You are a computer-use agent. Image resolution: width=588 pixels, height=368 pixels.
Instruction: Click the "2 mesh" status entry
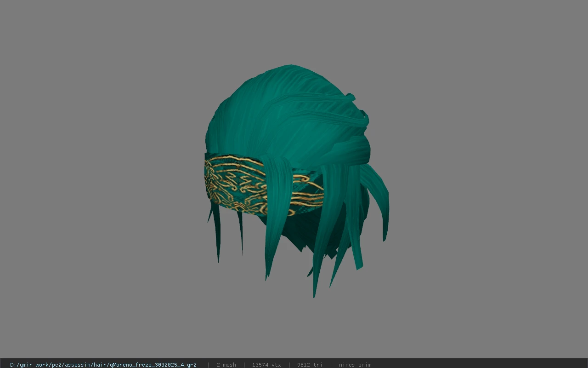226,365
